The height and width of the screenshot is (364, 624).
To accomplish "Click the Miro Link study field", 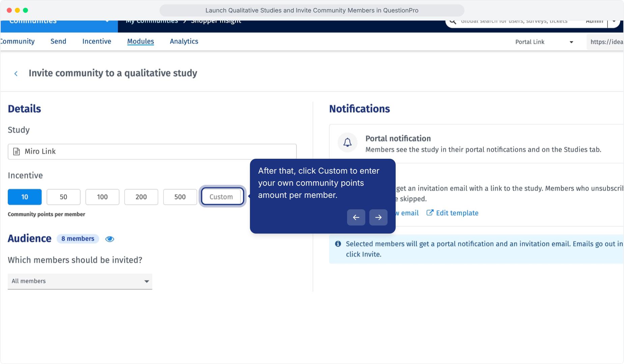I will (152, 152).
